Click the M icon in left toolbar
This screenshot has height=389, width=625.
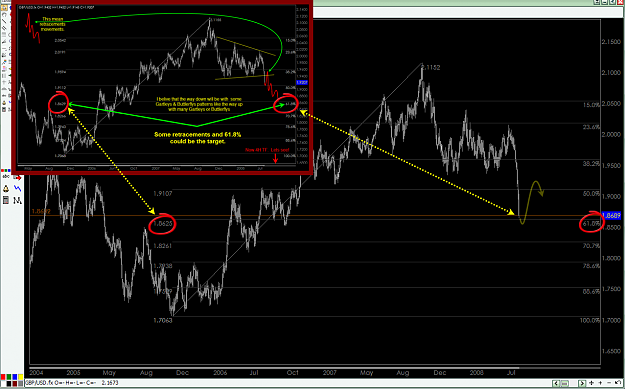click(x=18, y=200)
